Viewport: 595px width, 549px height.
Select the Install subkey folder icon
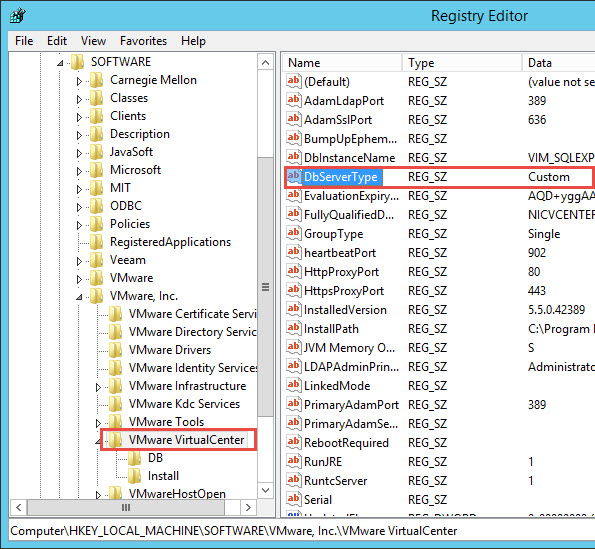[134, 476]
